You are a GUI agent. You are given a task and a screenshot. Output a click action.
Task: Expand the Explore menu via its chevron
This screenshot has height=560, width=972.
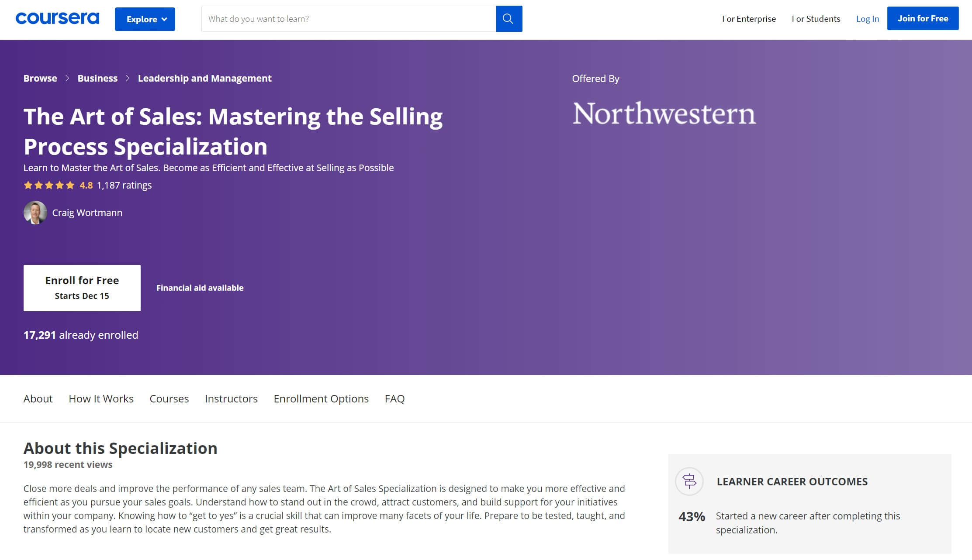[x=164, y=19]
